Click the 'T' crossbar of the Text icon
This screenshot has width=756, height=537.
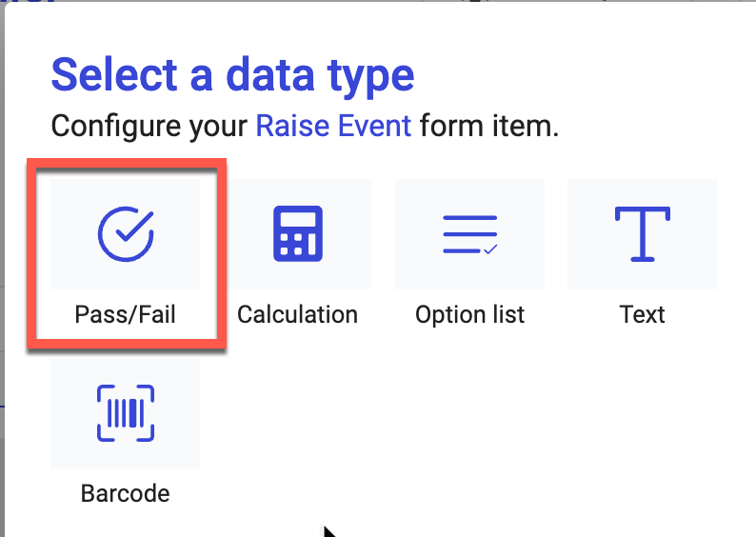tap(642, 212)
